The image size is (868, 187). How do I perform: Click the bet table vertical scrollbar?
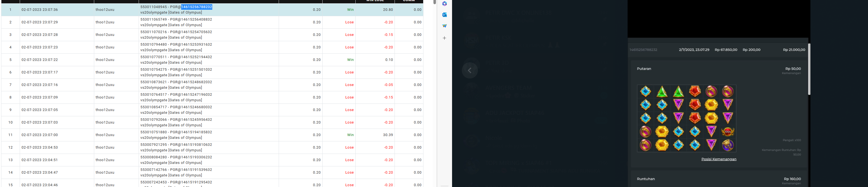(435, 2)
